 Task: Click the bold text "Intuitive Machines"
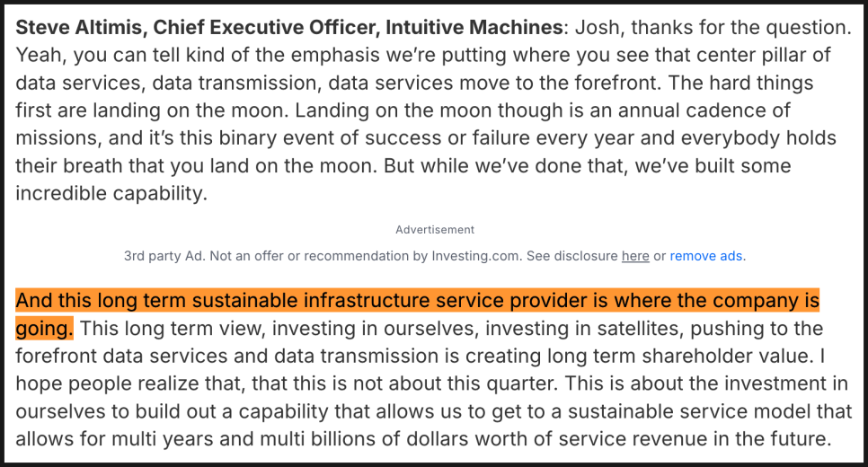pos(474,27)
